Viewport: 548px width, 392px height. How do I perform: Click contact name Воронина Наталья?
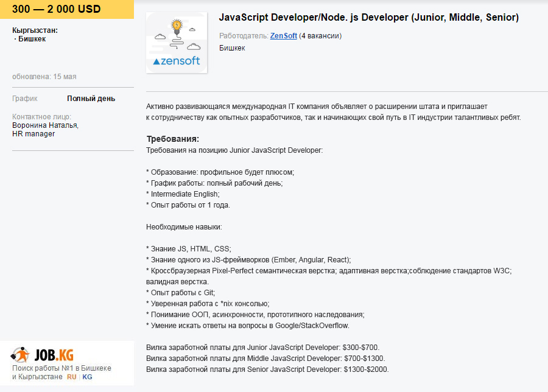click(46, 125)
